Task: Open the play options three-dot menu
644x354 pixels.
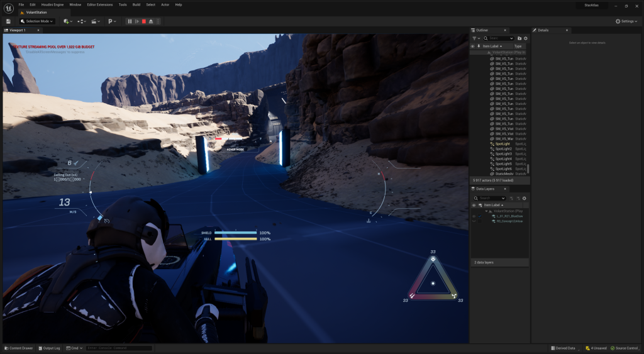Action: (158, 21)
